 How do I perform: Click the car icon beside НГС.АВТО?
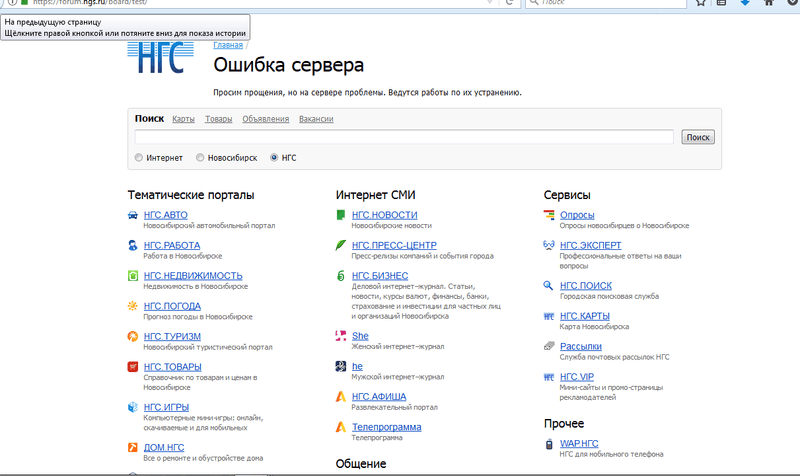[133, 215]
